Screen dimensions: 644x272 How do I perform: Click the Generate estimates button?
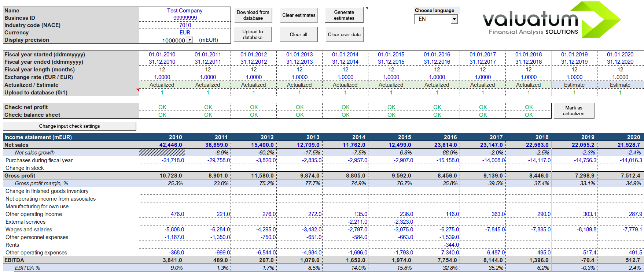(x=344, y=15)
